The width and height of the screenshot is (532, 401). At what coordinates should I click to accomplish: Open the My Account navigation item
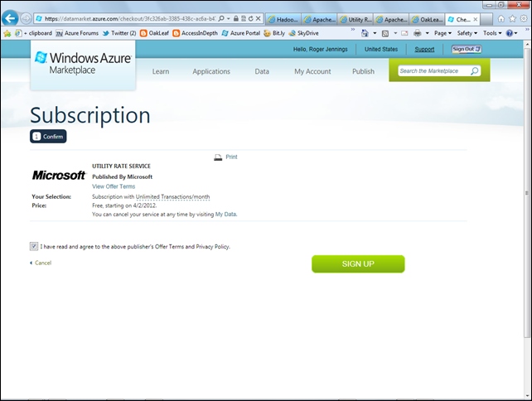coord(312,71)
